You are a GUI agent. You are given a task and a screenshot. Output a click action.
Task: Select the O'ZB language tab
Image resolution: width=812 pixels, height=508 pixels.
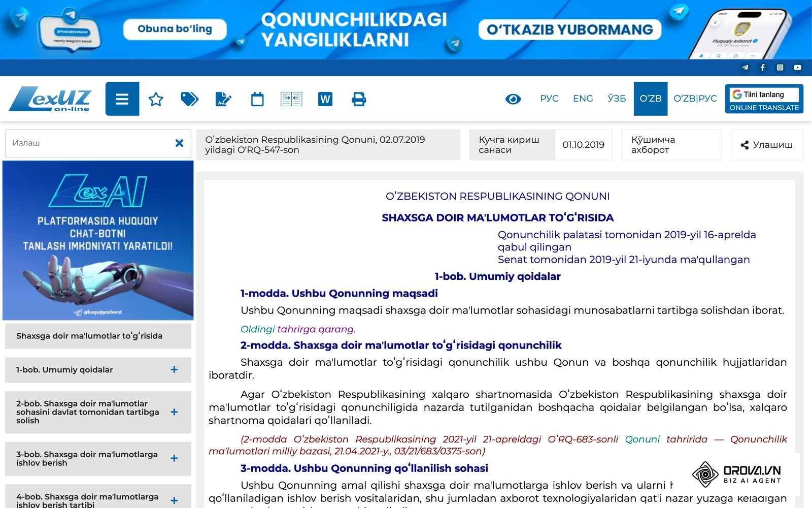651,99
